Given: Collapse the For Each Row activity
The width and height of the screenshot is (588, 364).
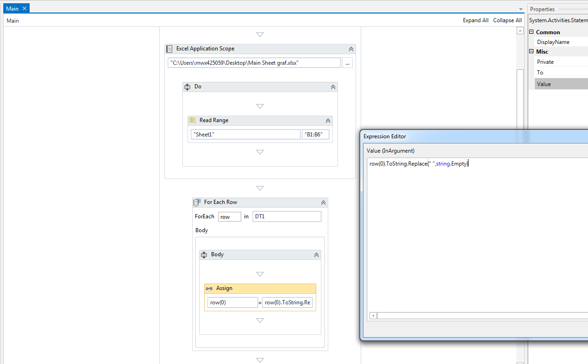Looking at the screenshot, I should click(323, 202).
